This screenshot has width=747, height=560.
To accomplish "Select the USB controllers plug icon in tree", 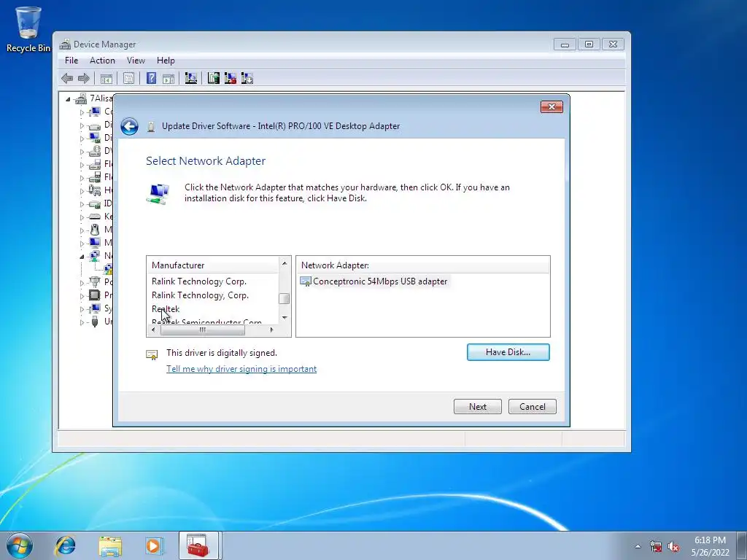I will tap(95, 322).
